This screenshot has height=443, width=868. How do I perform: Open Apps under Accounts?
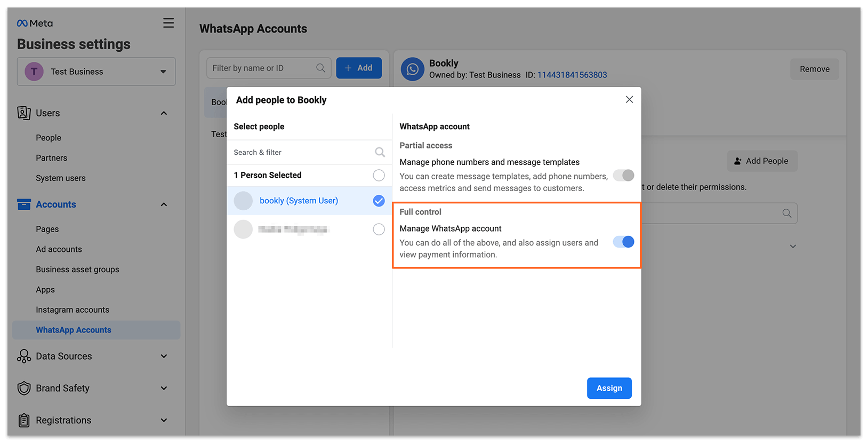45,290
